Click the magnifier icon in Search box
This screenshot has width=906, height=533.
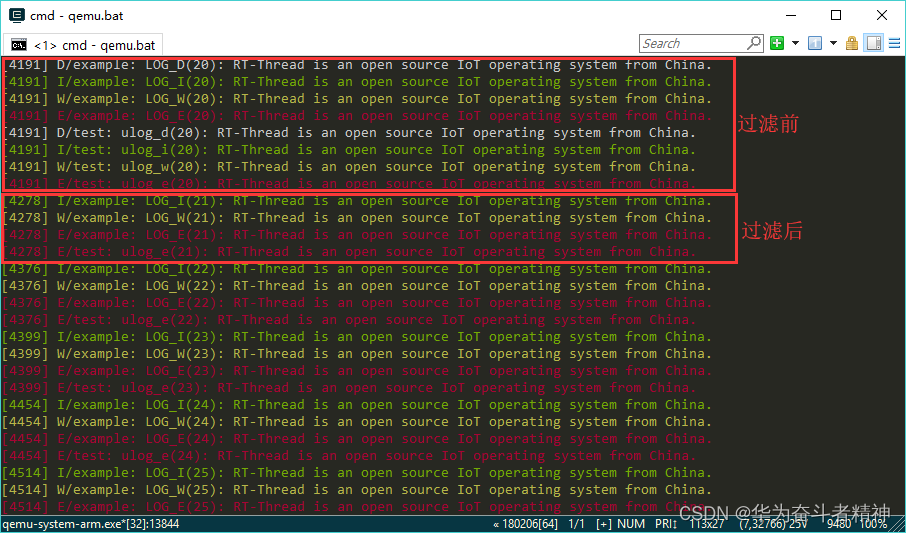754,43
